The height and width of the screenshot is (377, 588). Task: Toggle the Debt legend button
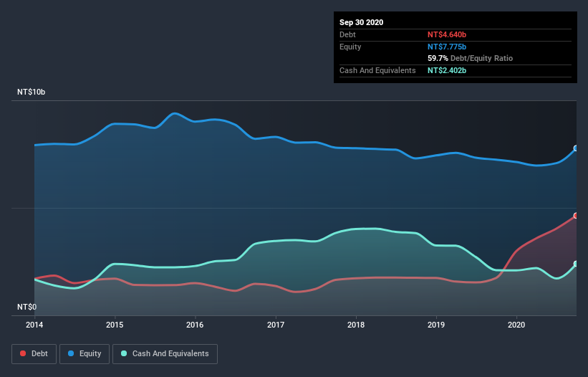[34, 354]
